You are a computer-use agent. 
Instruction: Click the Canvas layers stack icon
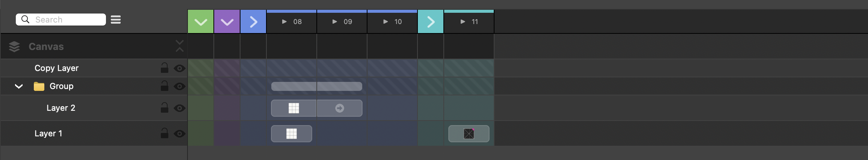pos(14,47)
